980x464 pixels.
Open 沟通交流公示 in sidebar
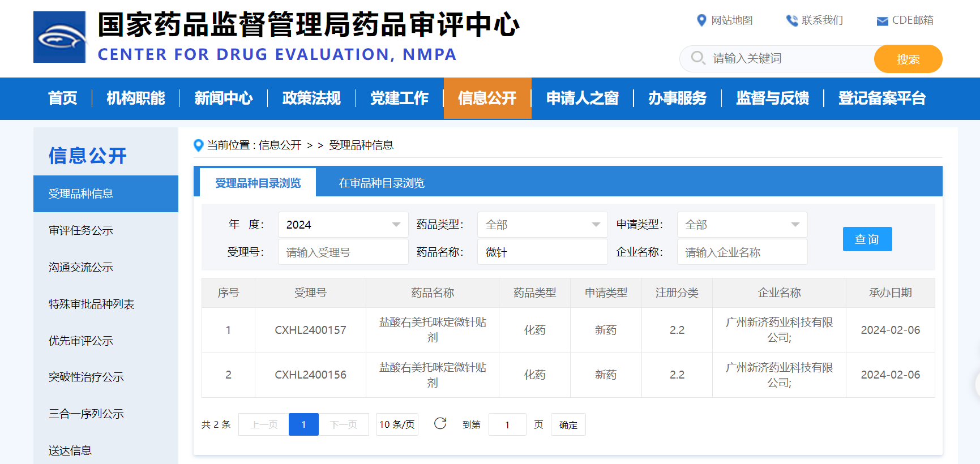click(x=106, y=267)
